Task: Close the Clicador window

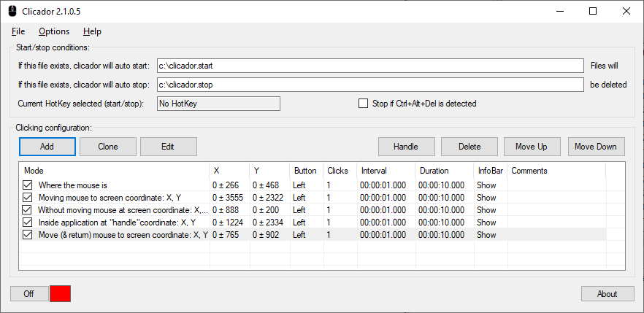Action: [x=626, y=11]
